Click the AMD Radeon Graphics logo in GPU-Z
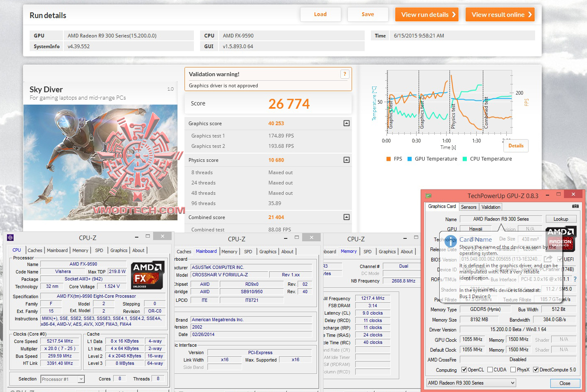The width and height of the screenshot is (587, 392). coord(560,239)
